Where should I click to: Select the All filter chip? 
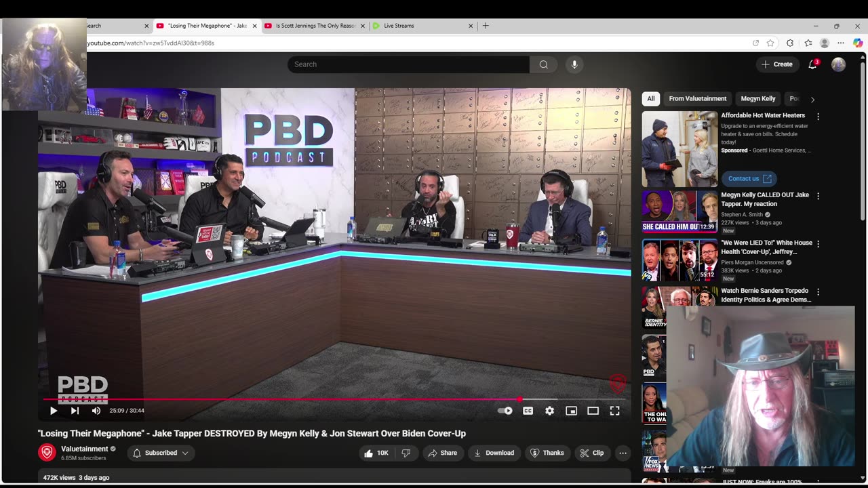point(651,99)
